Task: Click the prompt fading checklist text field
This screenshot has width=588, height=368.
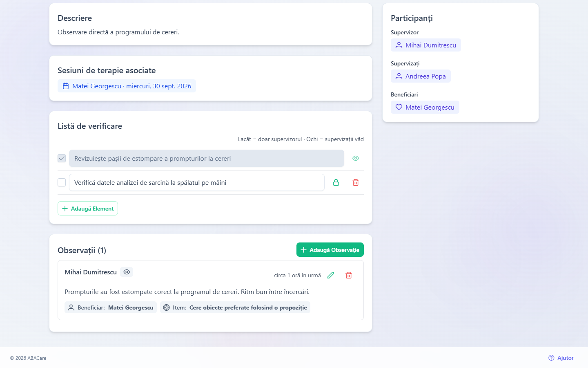Action: point(207,158)
